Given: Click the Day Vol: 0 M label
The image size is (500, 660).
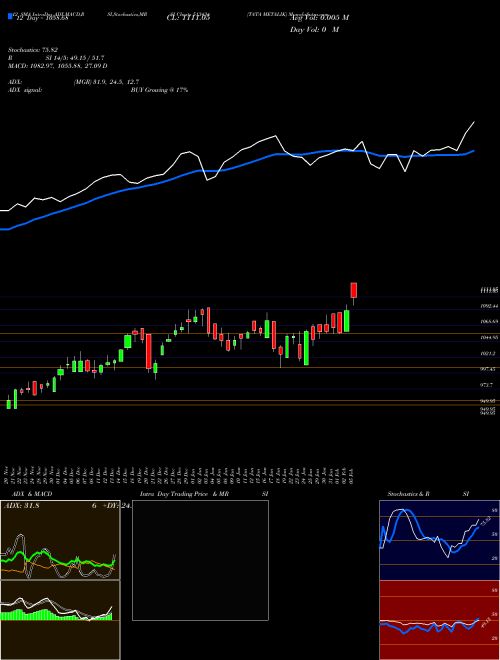Looking at the screenshot, I should (x=314, y=30).
